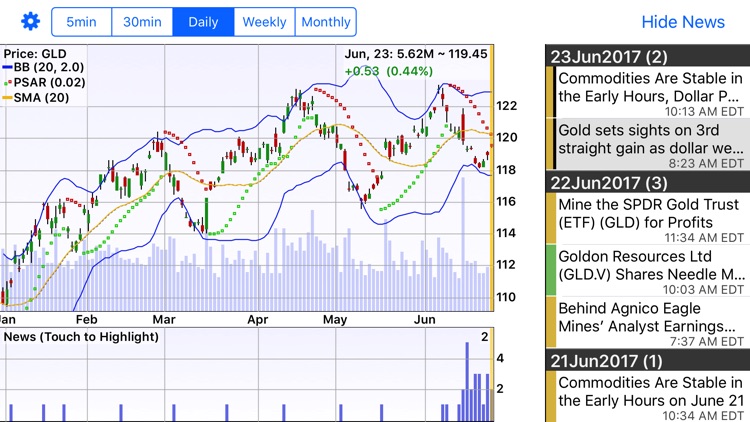Viewport: 750px width, 422px height.
Task: Tap the News (Touch to Highlight) label
Action: tap(81, 337)
